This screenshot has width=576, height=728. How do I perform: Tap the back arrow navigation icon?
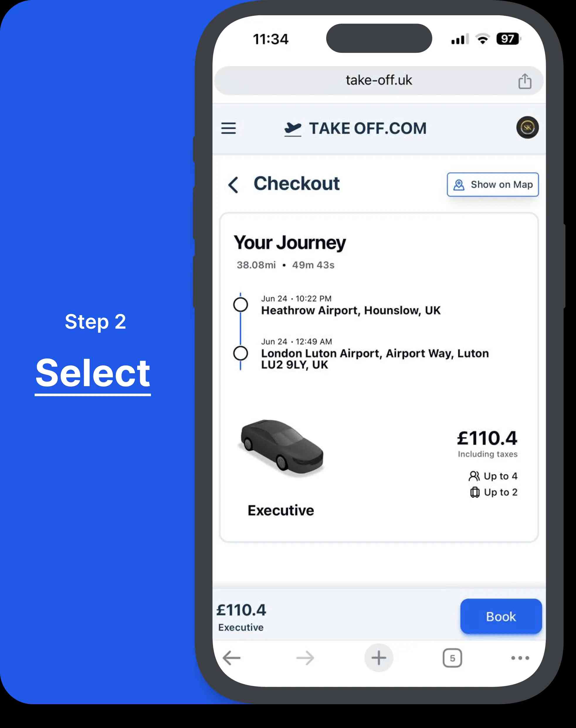pyautogui.click(x=235, y=184)
